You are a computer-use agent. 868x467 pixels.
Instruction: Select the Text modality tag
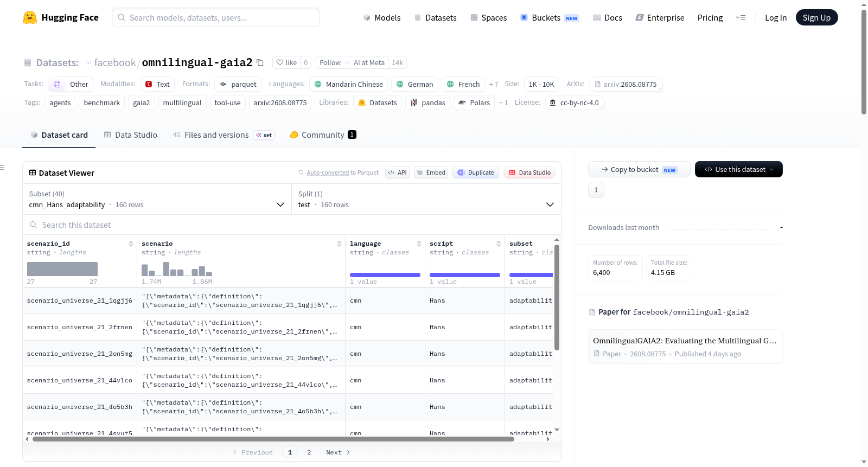[157, 84]
